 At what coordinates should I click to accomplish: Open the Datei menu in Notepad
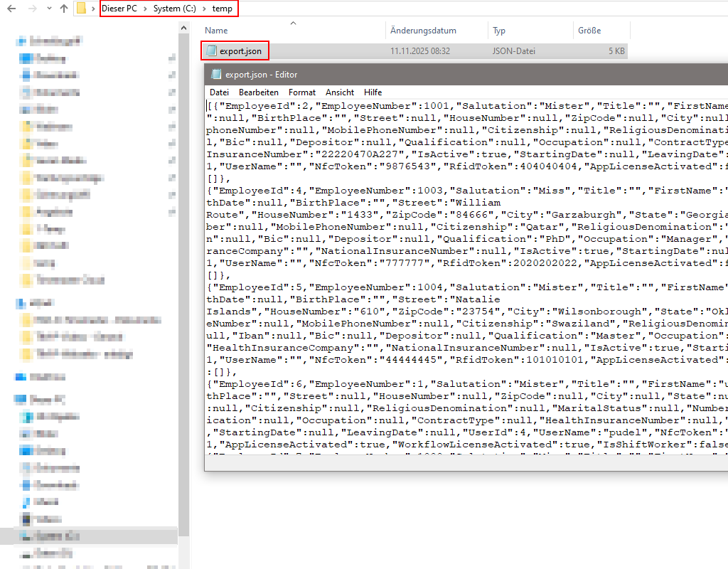pyautogui.click(x=219, y=92)
